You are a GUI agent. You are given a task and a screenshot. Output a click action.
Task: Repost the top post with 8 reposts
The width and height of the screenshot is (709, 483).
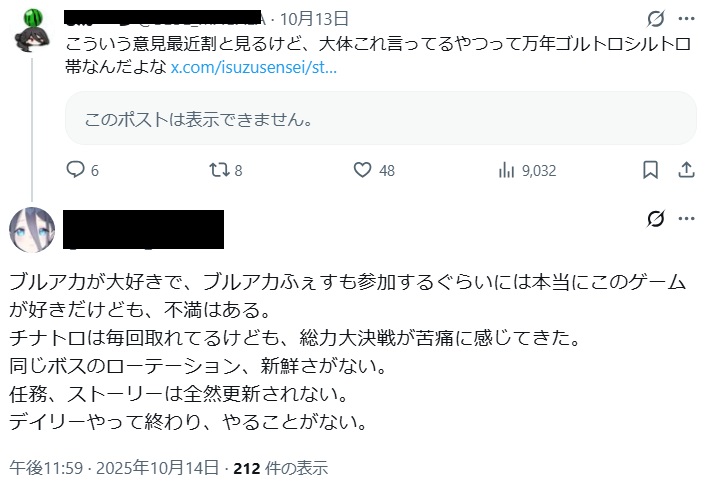(219, 170)
